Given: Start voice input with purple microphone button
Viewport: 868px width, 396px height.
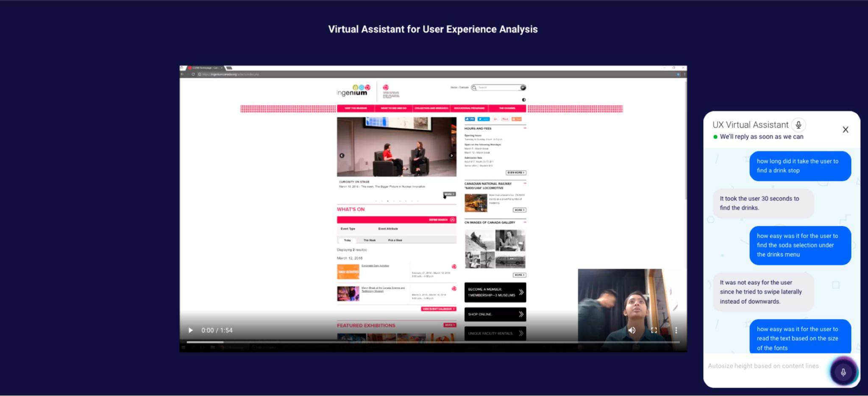Looking at the screenshot, I should tap(843, 372).
